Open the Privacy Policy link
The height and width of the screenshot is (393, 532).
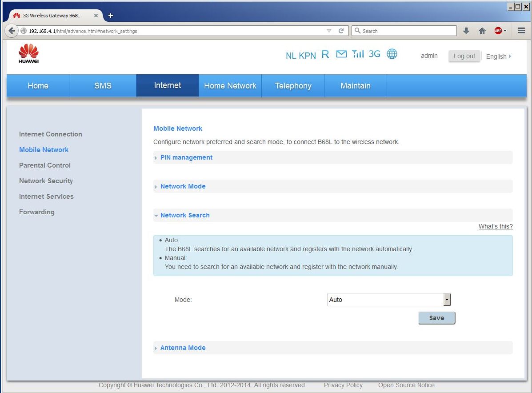[343, 385]
